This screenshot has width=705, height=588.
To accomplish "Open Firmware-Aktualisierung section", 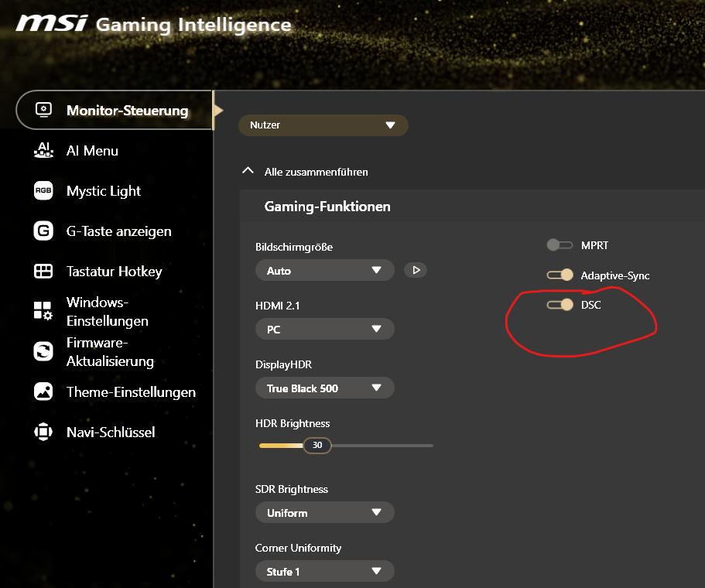I will (110, 352).
